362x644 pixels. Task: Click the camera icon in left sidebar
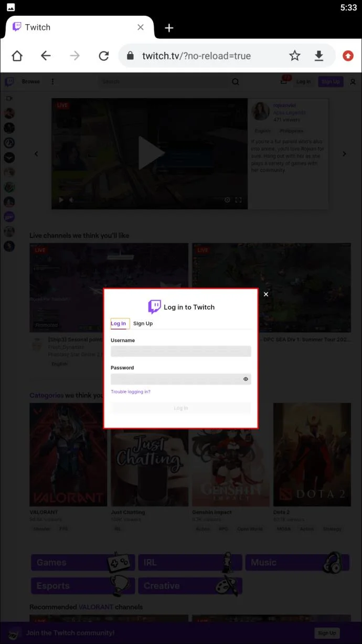(x=9, y=98)
